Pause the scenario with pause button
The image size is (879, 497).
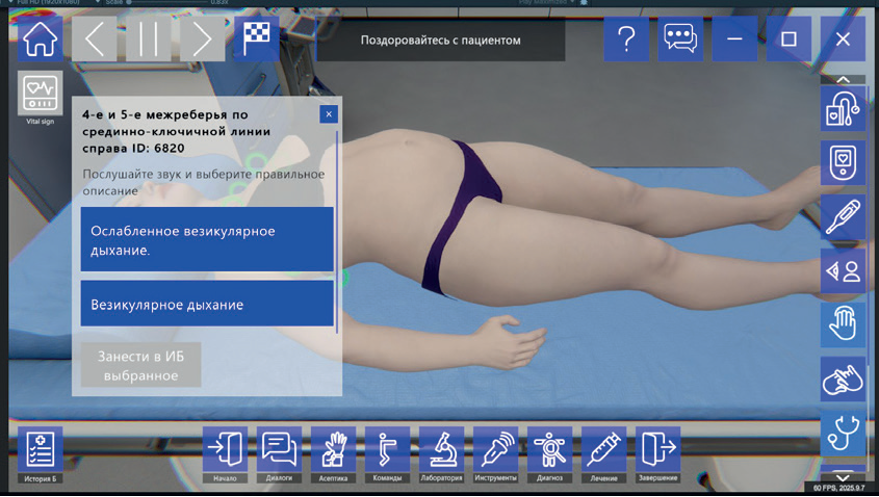(148, 39)
